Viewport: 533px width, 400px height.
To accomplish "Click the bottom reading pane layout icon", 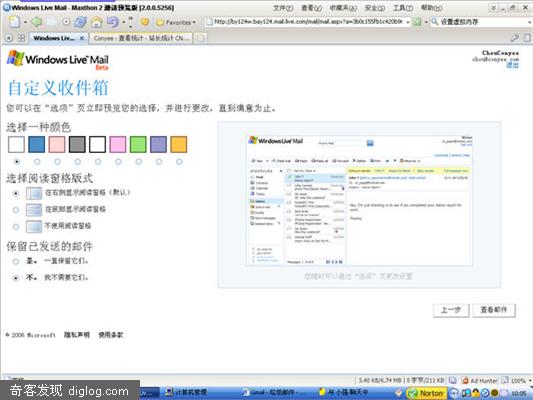I will [34, 210].
